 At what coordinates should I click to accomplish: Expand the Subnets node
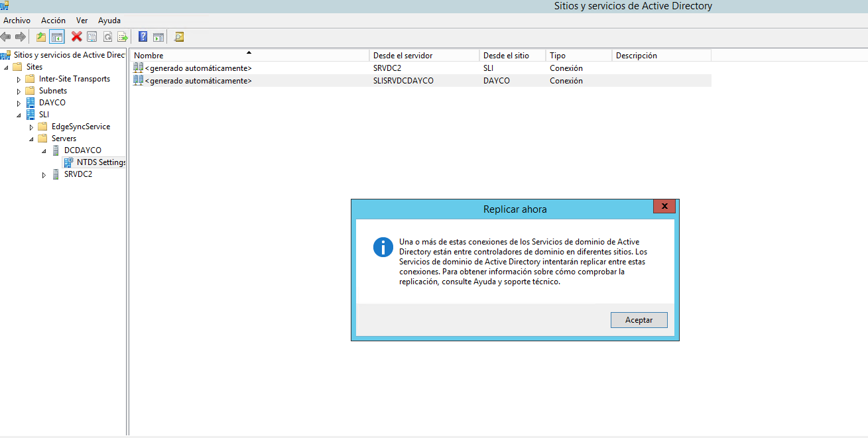point(19,91)
